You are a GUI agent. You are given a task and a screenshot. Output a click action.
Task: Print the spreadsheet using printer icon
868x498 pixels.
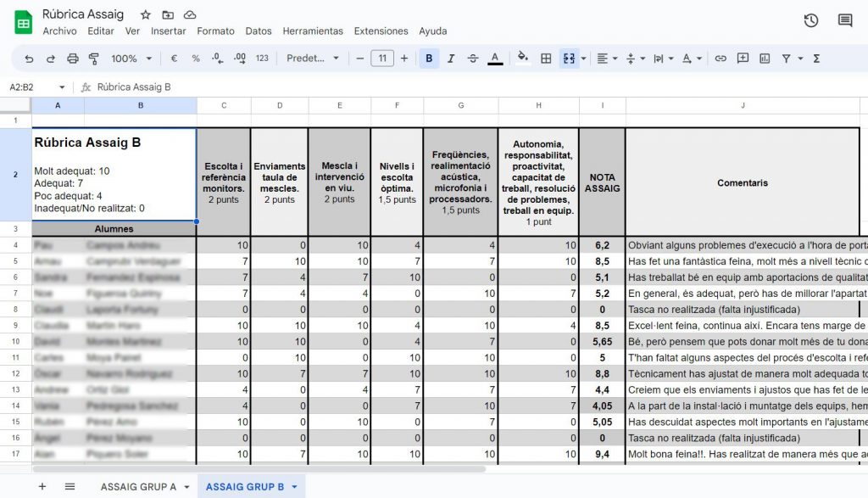pos(72,59)
